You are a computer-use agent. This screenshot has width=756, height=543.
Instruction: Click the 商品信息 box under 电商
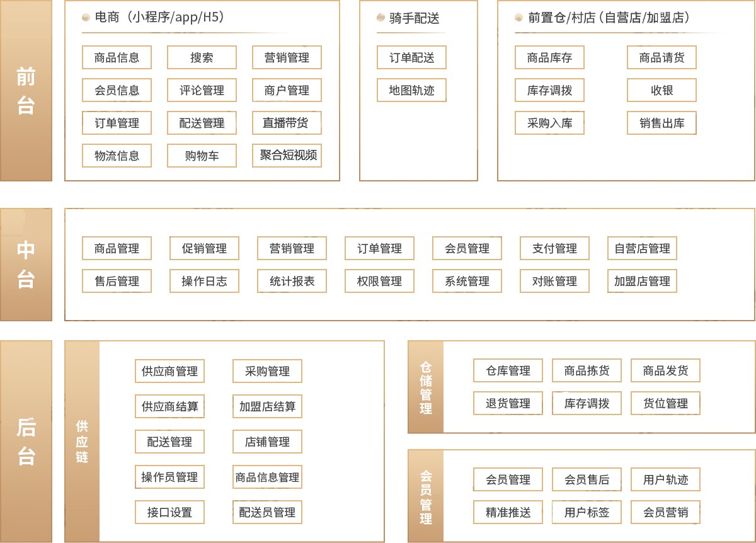pos(117,57)
